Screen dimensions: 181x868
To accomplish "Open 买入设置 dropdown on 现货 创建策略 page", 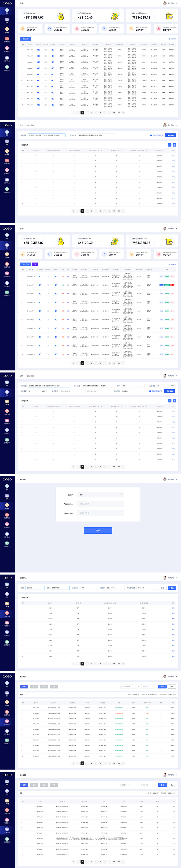I will click(x=96, y=135).
